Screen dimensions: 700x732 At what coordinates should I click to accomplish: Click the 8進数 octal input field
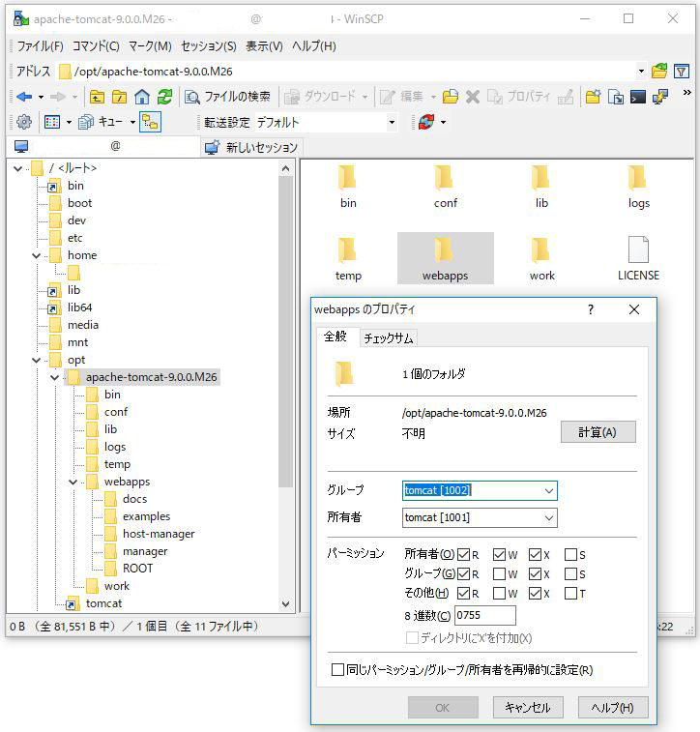(x=484, y=615)
